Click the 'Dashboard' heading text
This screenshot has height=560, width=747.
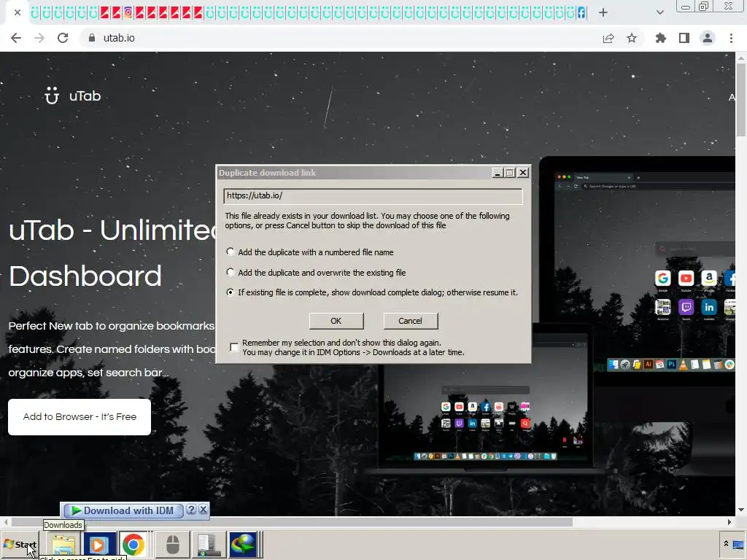85,276
